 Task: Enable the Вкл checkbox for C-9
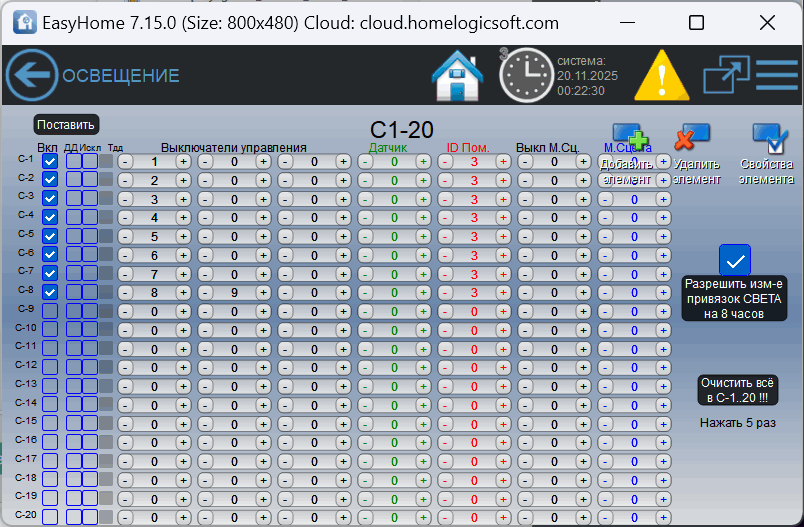(x=50, y=311)
